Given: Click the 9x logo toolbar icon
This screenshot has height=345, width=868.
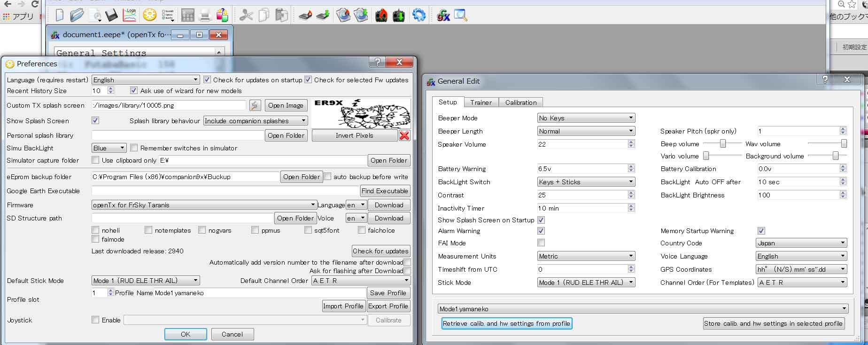Looking at the screenshot, I should pos(443,16).
